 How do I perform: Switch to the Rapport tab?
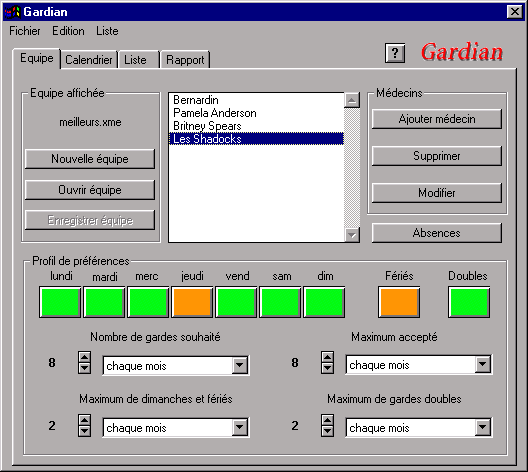(185, 60)
